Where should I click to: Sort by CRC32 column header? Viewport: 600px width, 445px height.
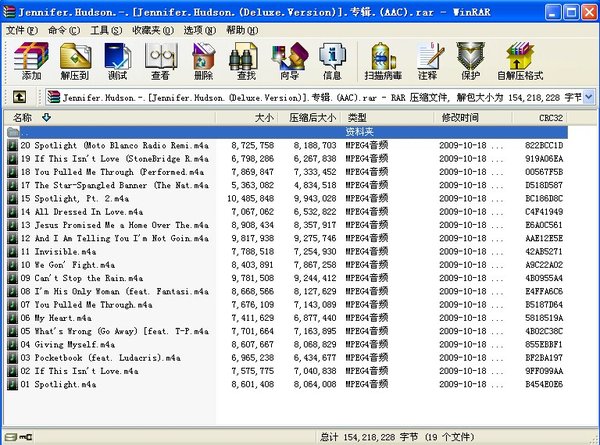(540, 117)
